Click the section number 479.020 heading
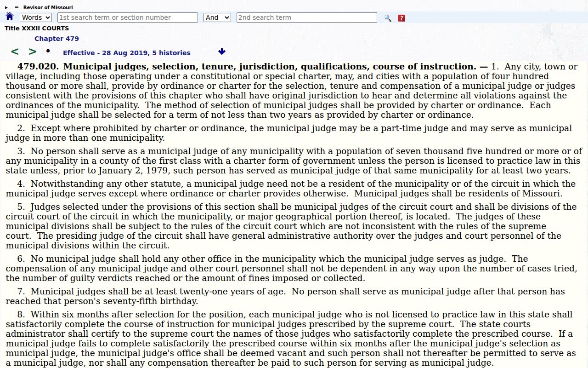Viewport: 588px width, 368px height. [x=39, y=67]
